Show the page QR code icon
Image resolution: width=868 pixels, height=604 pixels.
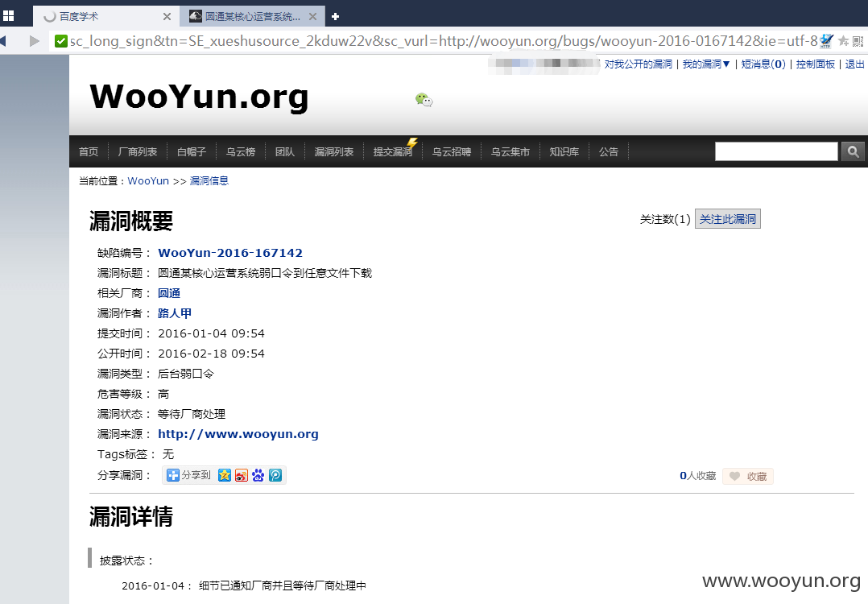[x=858, y=41]
